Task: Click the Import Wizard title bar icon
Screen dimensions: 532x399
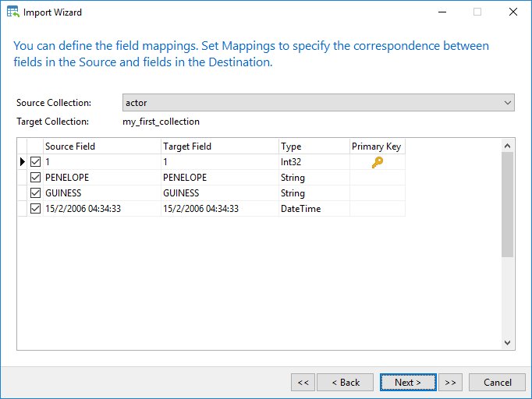Action: 13,12
